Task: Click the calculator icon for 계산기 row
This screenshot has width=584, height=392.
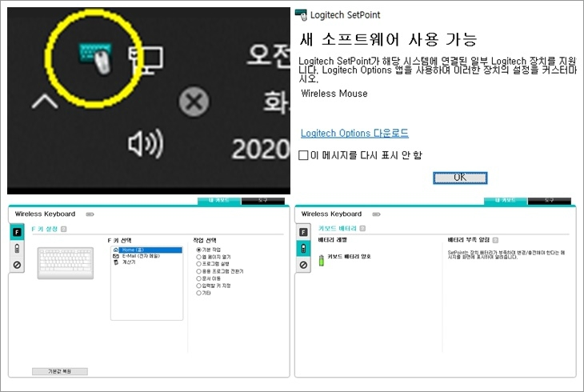Action: (116, 262)
